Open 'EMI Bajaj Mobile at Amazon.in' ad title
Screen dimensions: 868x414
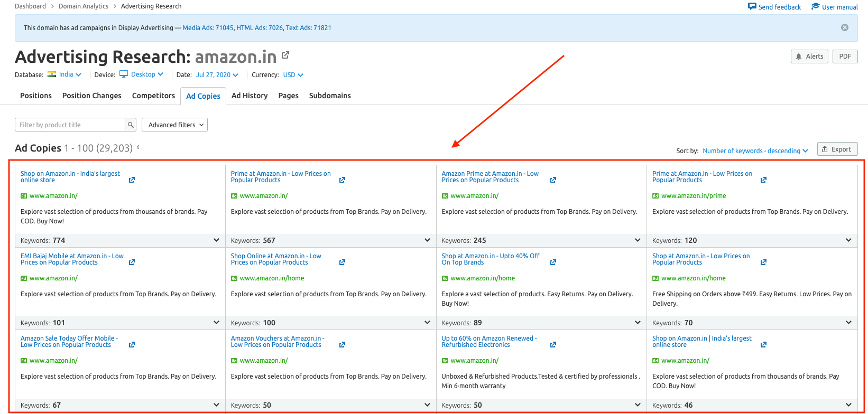tap(72, 259)
